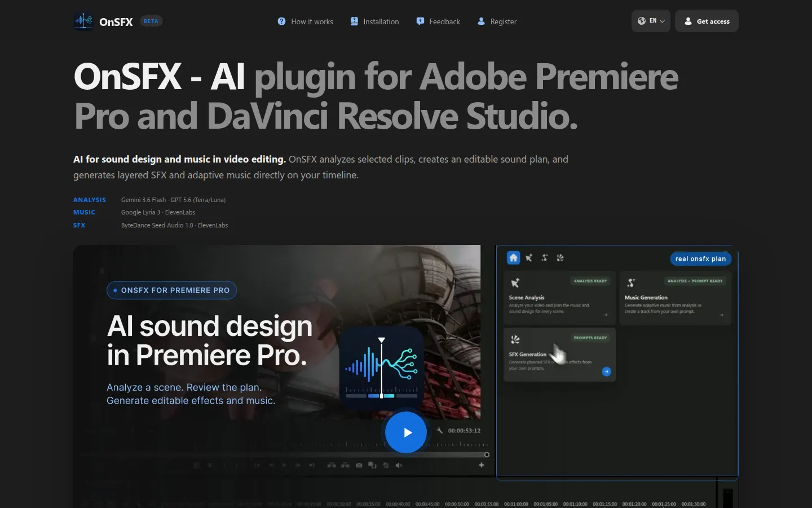This screenshot has height=508, width=812.
Task: Select the SFX Generation burst icon in plugin toolbar
Action: (560, 258)
